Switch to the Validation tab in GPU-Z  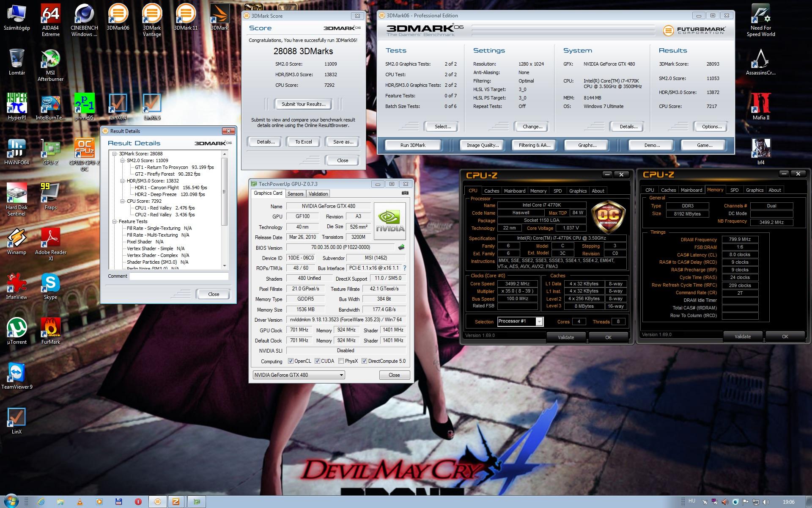tap(318, 194)
